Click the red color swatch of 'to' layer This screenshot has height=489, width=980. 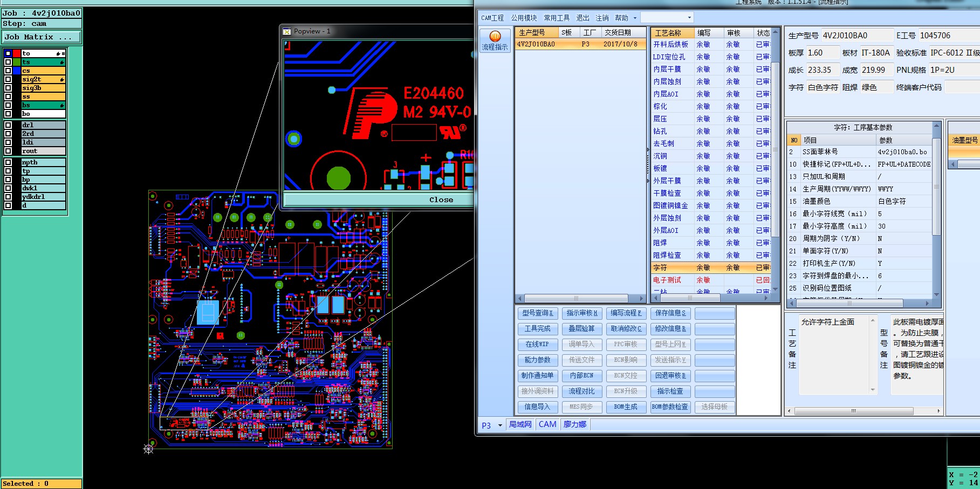[x=17, y=53]
